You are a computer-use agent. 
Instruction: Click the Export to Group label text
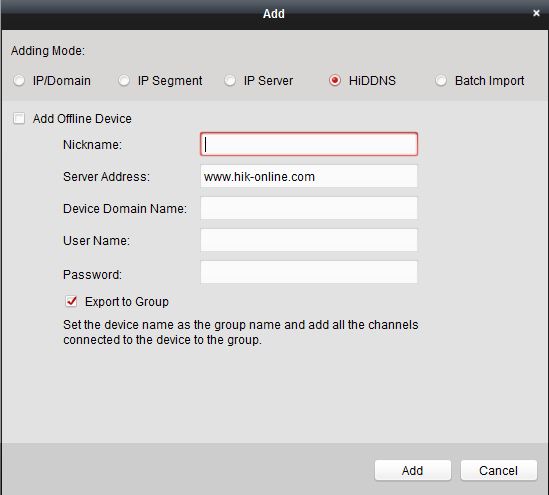click(x=127, y=302)
